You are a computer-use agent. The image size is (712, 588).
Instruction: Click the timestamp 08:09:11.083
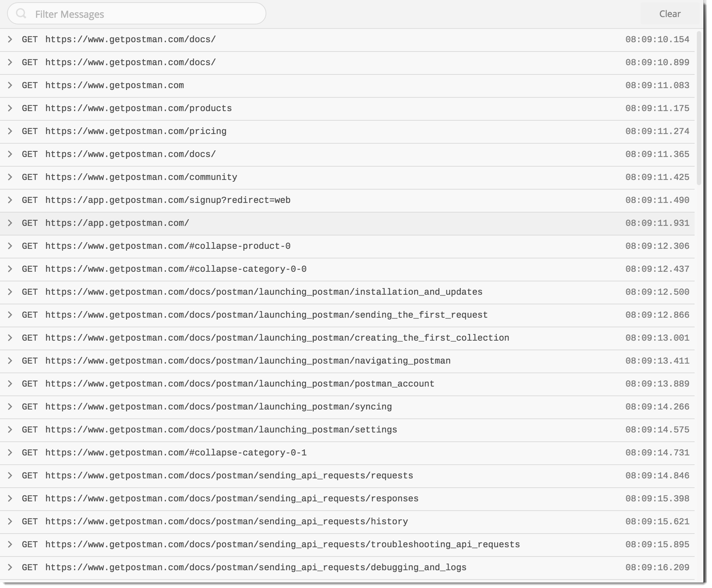pyautogui.click(x=657, y=85)
